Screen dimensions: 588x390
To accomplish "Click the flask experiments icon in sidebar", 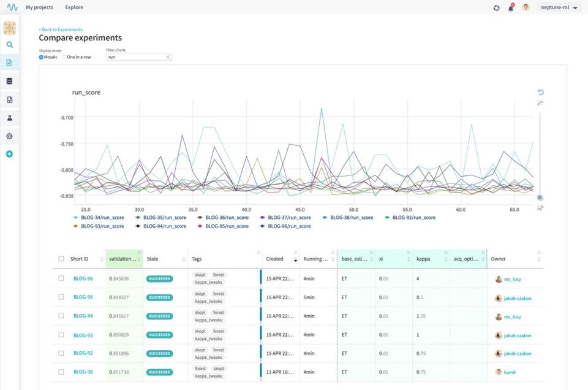I will click(9, 117).
